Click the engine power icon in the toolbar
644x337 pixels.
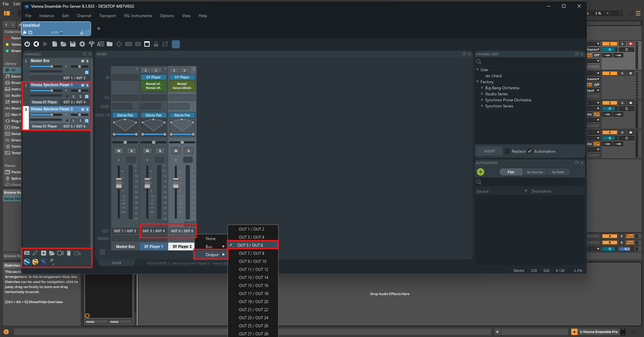[x=27, y=44]
